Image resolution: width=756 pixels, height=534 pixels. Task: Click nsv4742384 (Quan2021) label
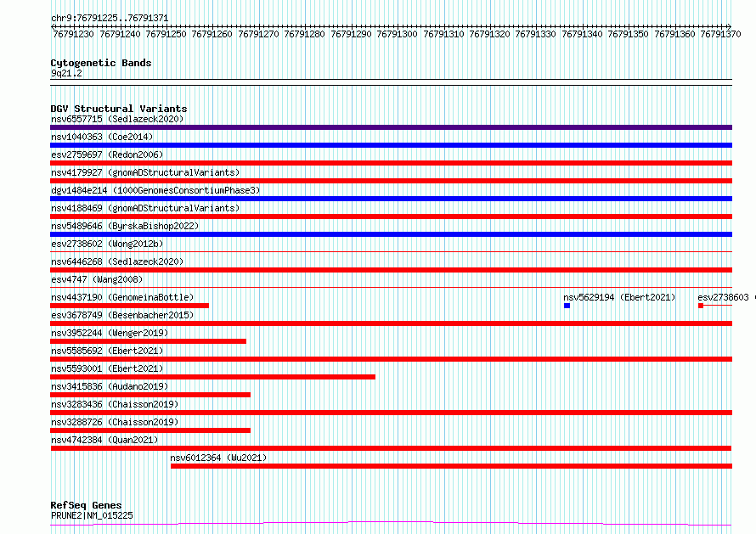click(104, 440)
